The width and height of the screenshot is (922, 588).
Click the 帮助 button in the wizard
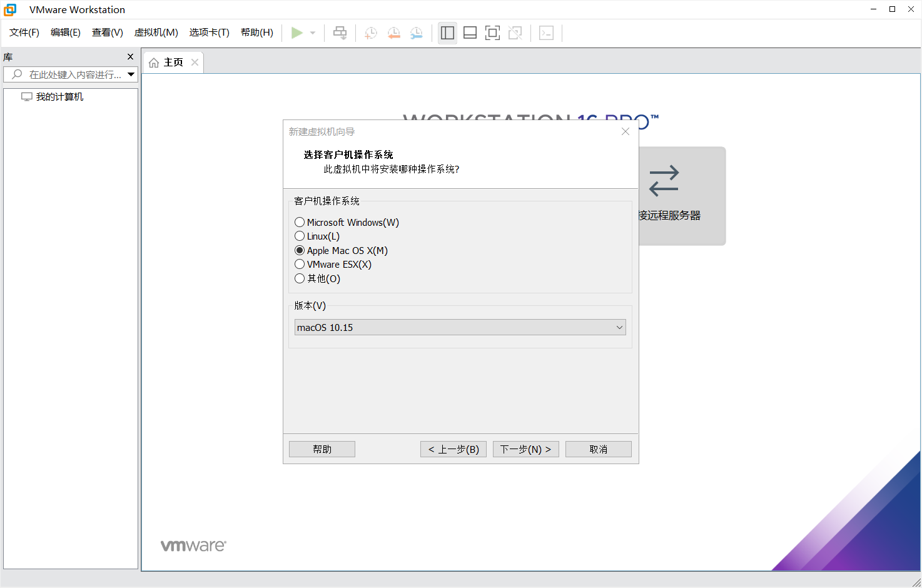tap(322, 449)
